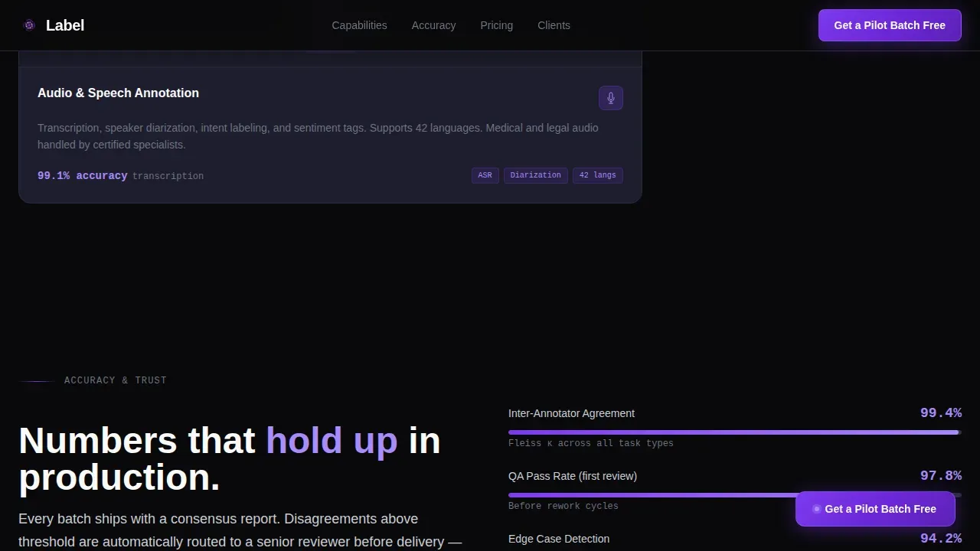This screenshot has width=980, height=551.
Task: Click the Edge Case Detection label
Action: coord(559,539)
